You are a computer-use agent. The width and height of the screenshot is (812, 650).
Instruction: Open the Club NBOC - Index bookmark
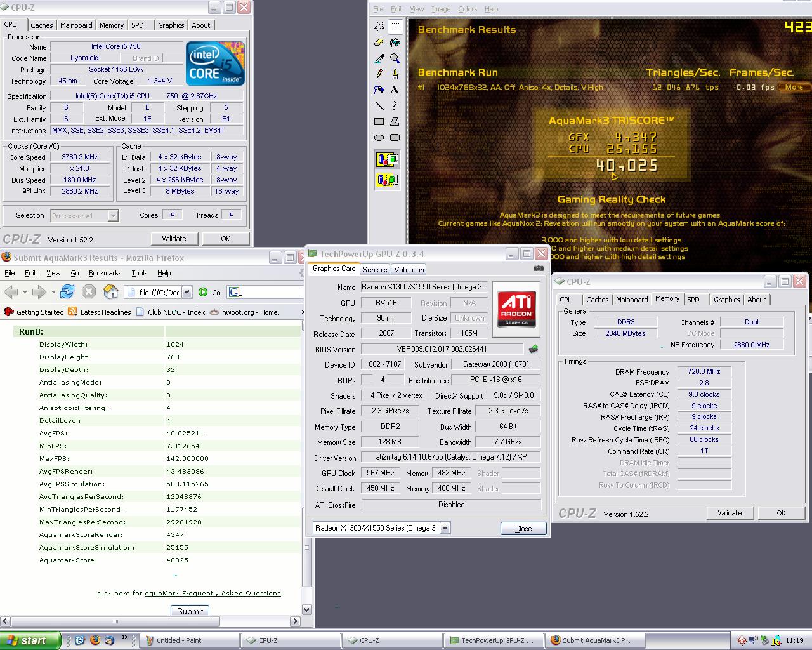[171, 312]
